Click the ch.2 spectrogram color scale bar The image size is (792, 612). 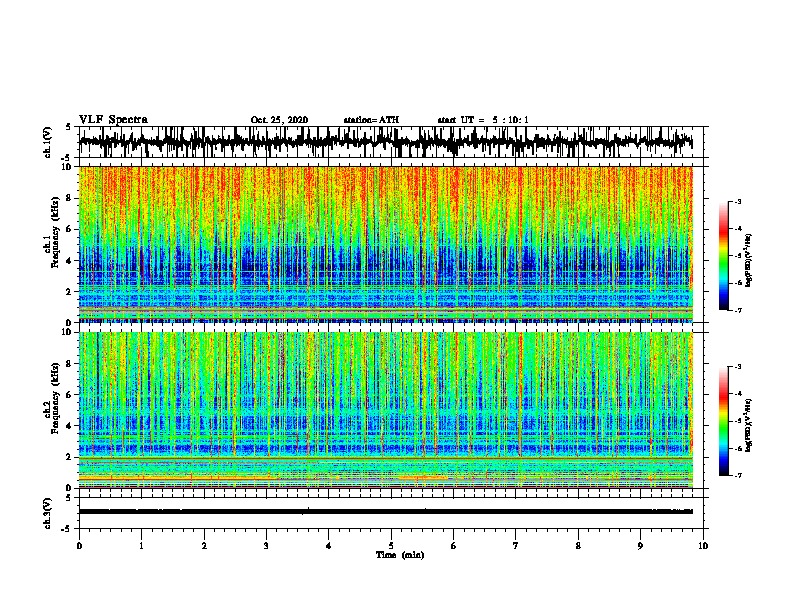pos(723,421)
